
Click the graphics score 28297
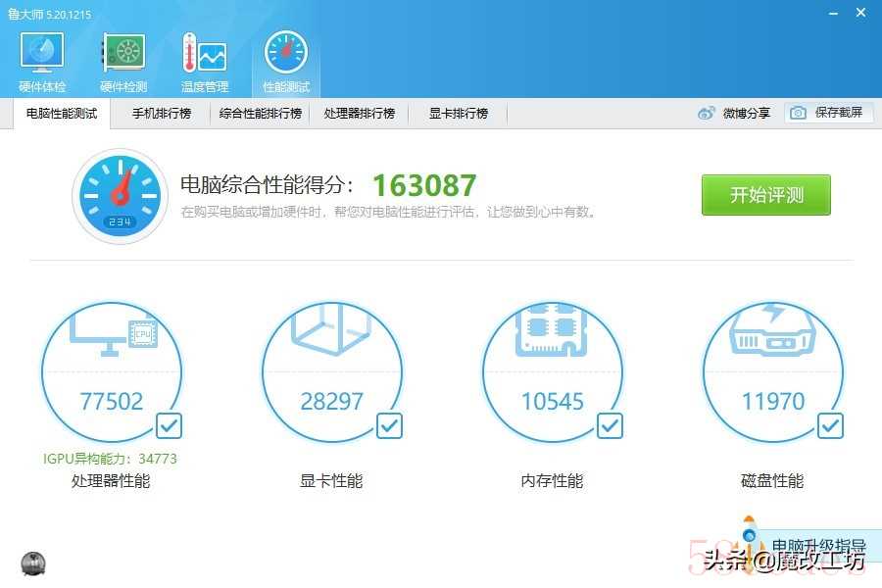tap(332, 401)
